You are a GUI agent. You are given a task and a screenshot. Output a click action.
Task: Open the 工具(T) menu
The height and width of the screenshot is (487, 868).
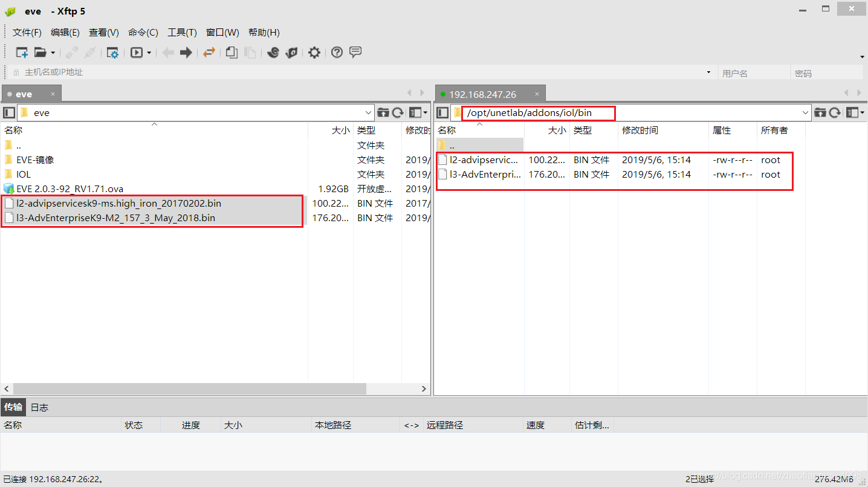coord(182,33)
